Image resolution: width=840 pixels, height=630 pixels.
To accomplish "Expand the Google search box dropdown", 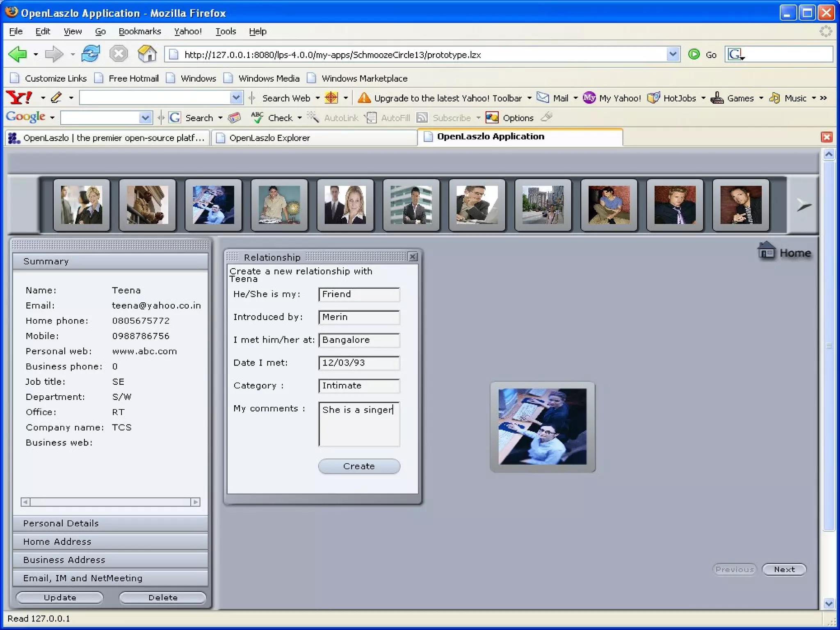I will click(145, 118).
